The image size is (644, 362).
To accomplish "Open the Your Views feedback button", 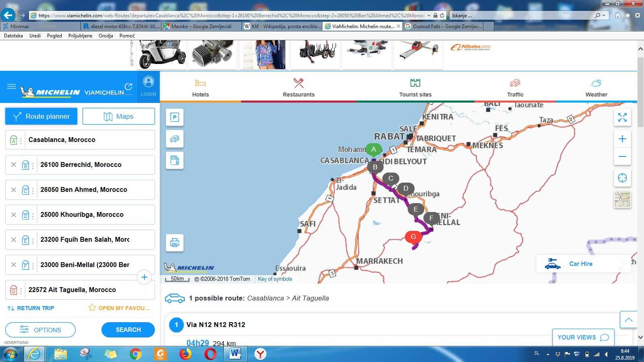I will 583,337.
